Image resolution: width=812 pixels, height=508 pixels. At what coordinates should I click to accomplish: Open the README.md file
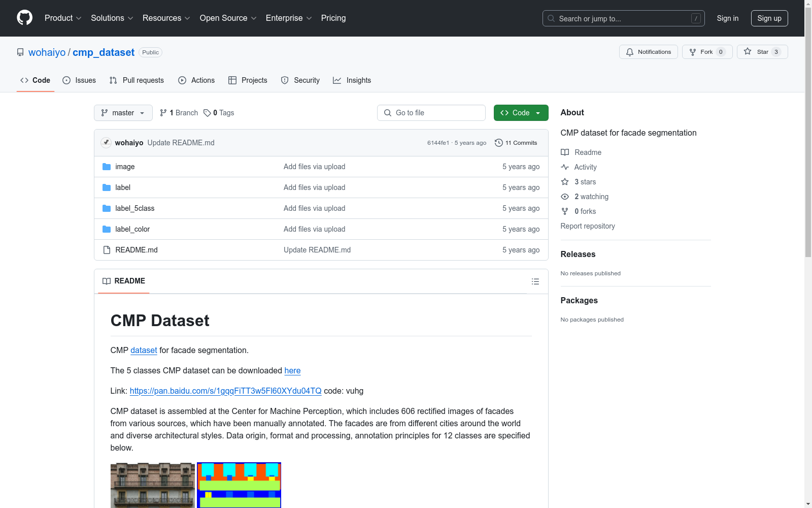coord(137,250)
